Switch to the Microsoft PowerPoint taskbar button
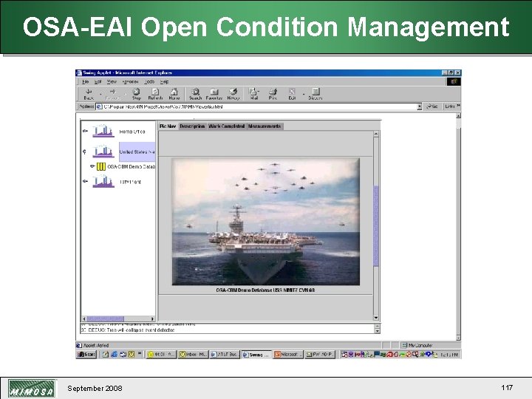532x399 pixels. [288, 355]
